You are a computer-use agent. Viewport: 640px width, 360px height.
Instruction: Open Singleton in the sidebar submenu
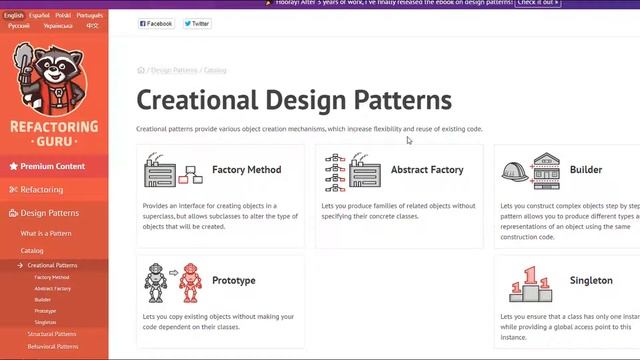45,322
